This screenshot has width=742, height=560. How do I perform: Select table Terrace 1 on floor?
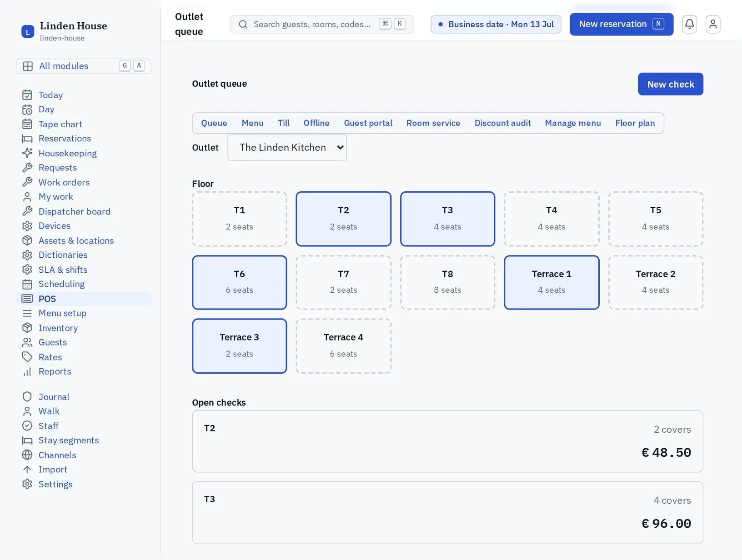point(551,282)
